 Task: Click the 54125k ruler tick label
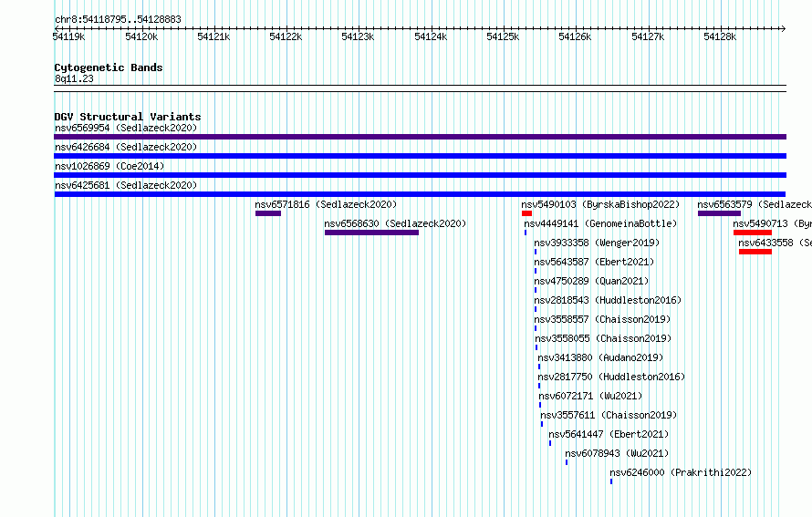click(503, 36)
